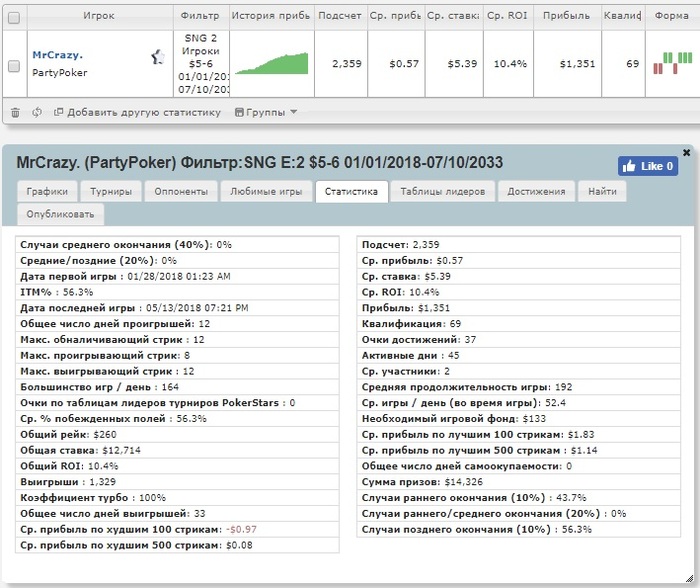Screen dimensions: 700x588
Task: Select the Статистика tab
Action: [x=351, y=192]
